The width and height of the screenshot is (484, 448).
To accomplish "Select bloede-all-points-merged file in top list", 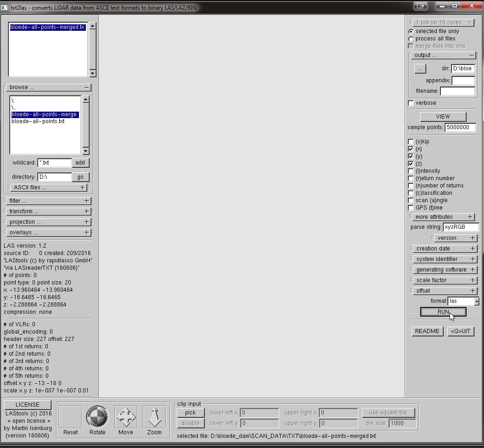I will [x=48, y=27].
